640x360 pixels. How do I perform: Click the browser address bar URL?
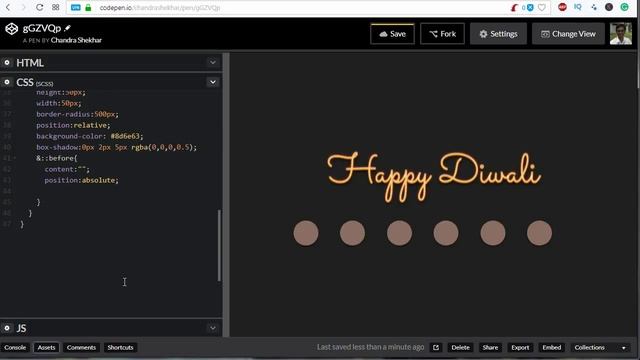click(x=160, y=8)
